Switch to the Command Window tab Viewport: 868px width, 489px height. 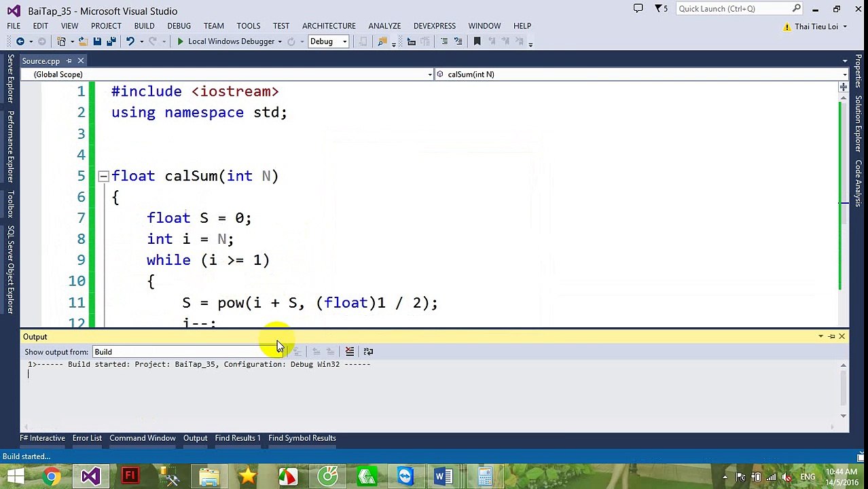[x=143, y=438]
